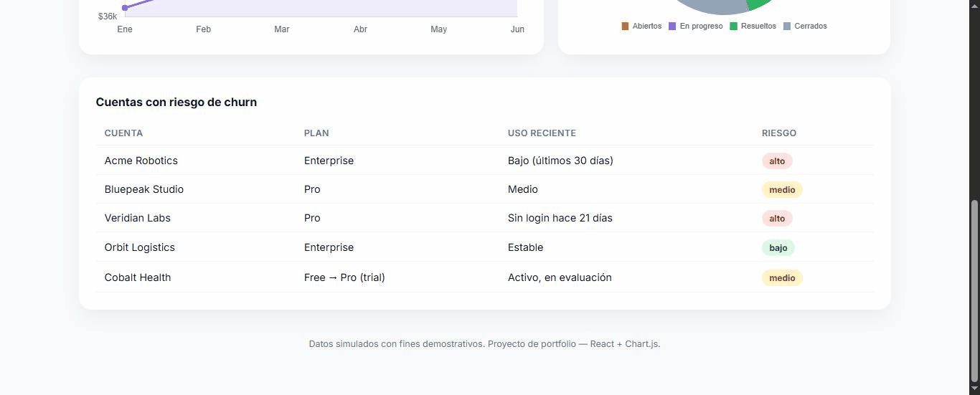Select the Ene data point on chart
Screen dimensions: 980x395
coord(125,8)
